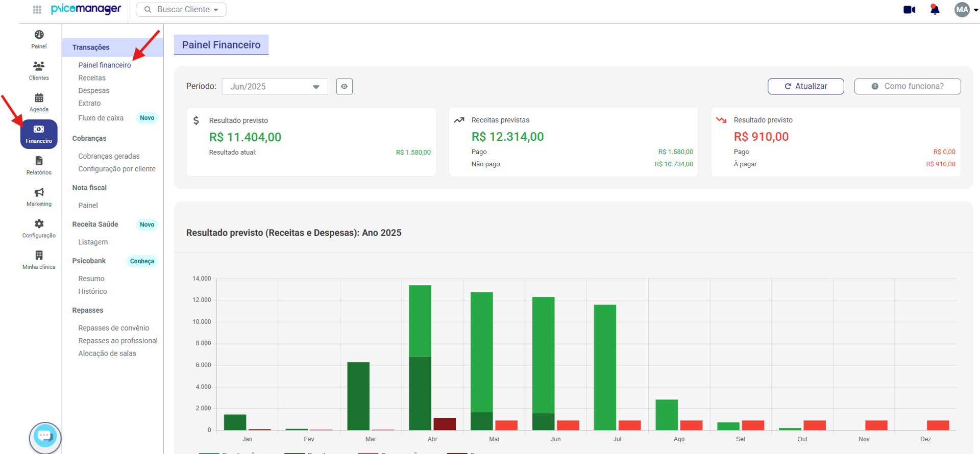The image size is (980, 454).
Task: Click the Novo badge beside Fluxo de caixa
Action: [147, 118]
